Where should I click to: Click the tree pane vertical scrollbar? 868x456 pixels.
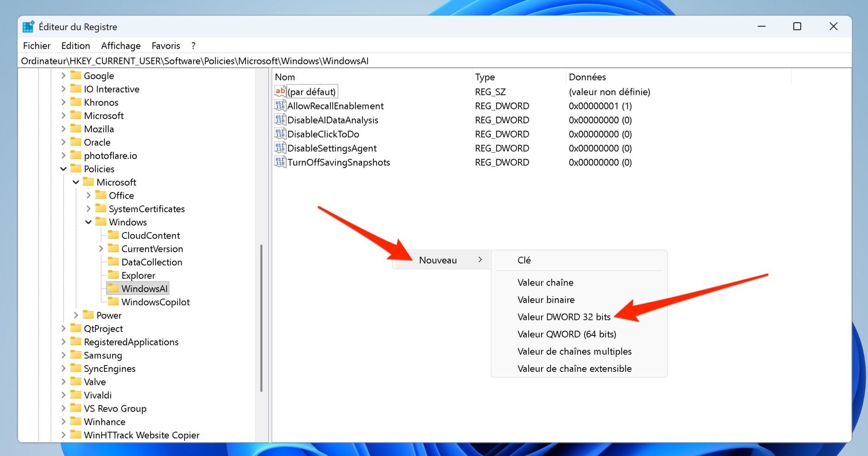(261, 318)
